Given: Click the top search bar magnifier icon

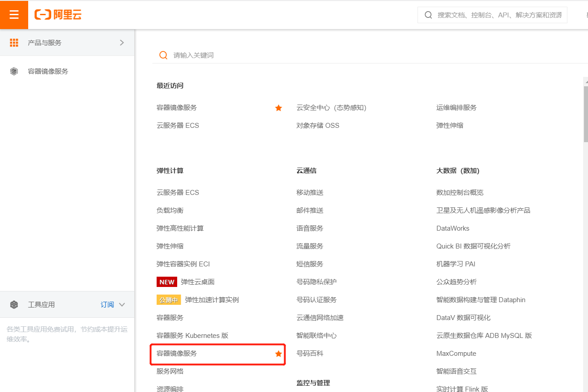Looking at the screenshot, I should [428, 15].
